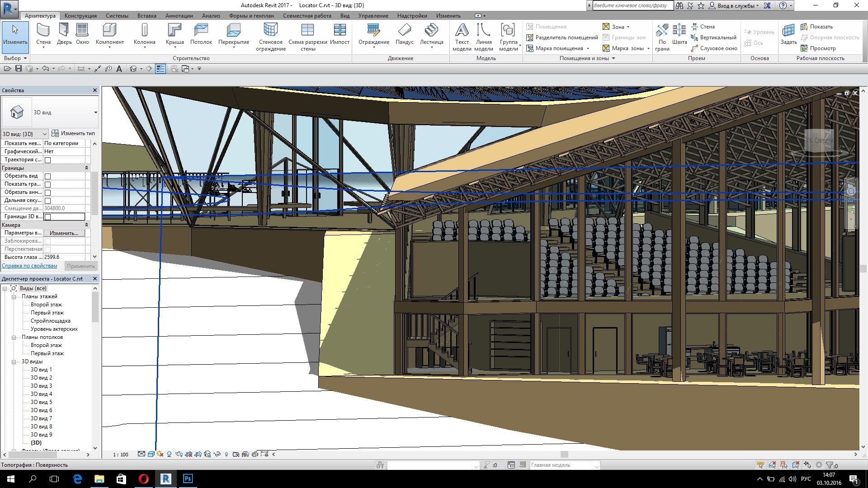Collapse the Границы properties section
The width and height of the screenshot is (868, 488).
point(86,168)
